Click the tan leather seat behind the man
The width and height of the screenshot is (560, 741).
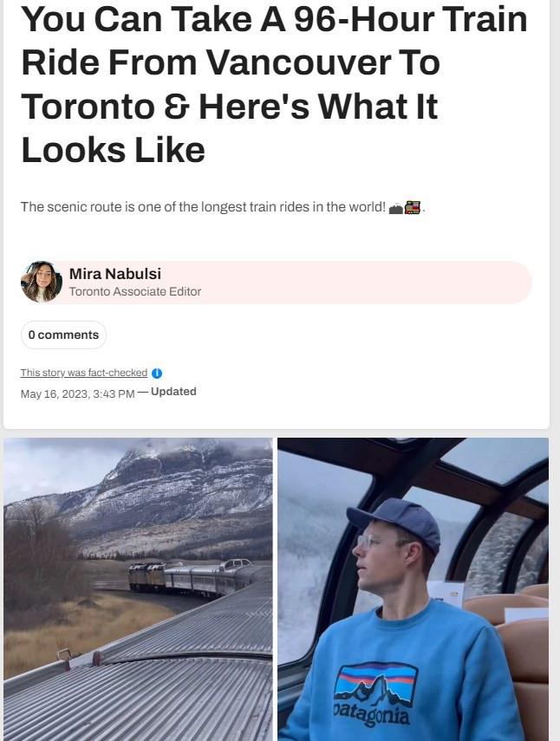[520, 624]
